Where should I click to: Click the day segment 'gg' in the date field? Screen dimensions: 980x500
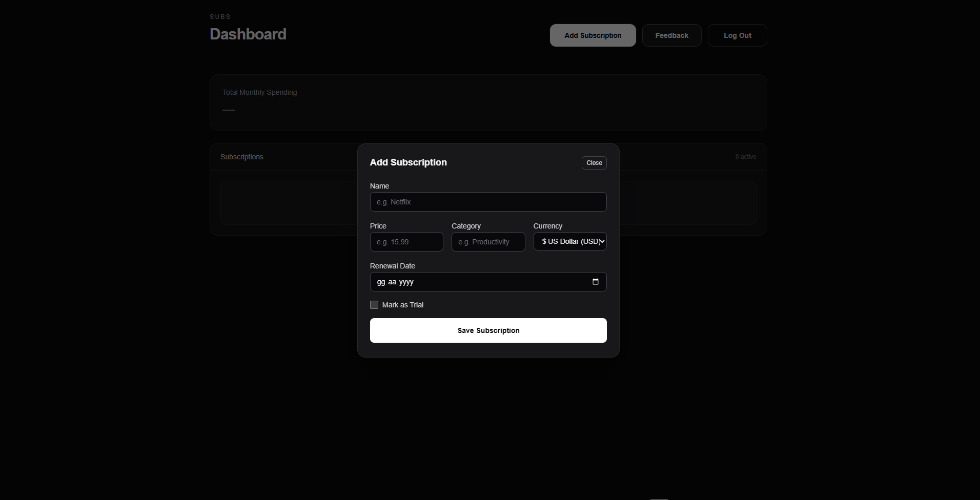pos(381,282)
